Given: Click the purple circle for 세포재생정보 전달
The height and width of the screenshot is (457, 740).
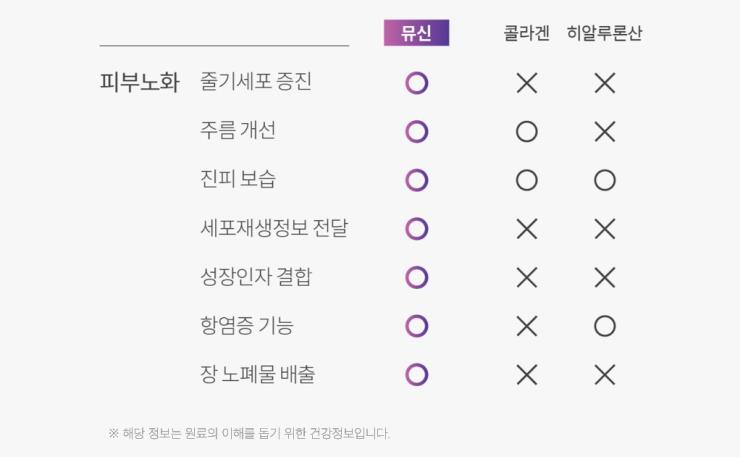Looking at the screenshot, I should (x=417, y=229).
